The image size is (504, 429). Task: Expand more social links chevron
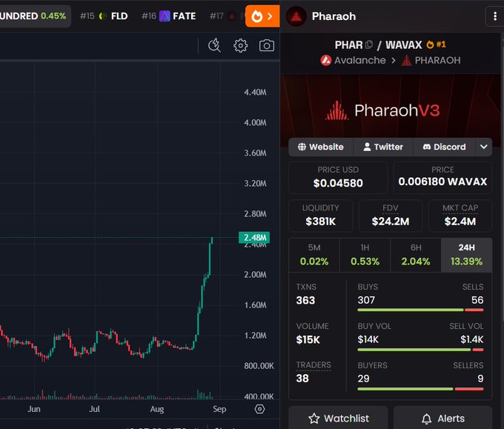[x=484, y=147]
